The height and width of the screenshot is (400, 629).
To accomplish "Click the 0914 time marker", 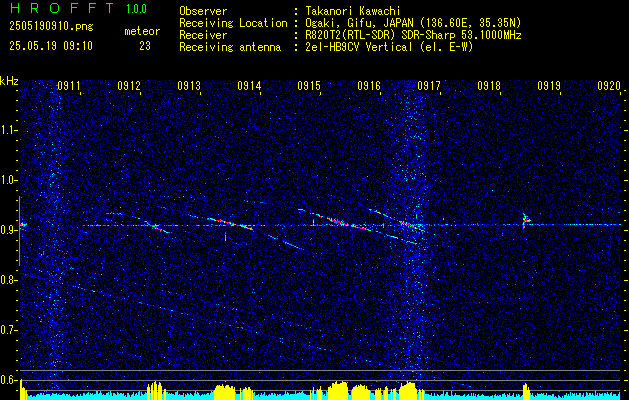I will [x=249, y=86].
